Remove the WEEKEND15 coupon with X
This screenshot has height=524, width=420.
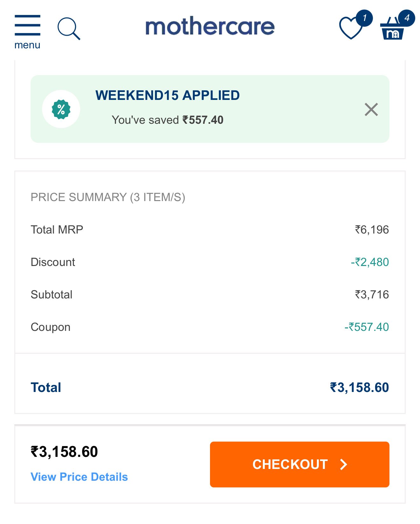pos(371,109)
